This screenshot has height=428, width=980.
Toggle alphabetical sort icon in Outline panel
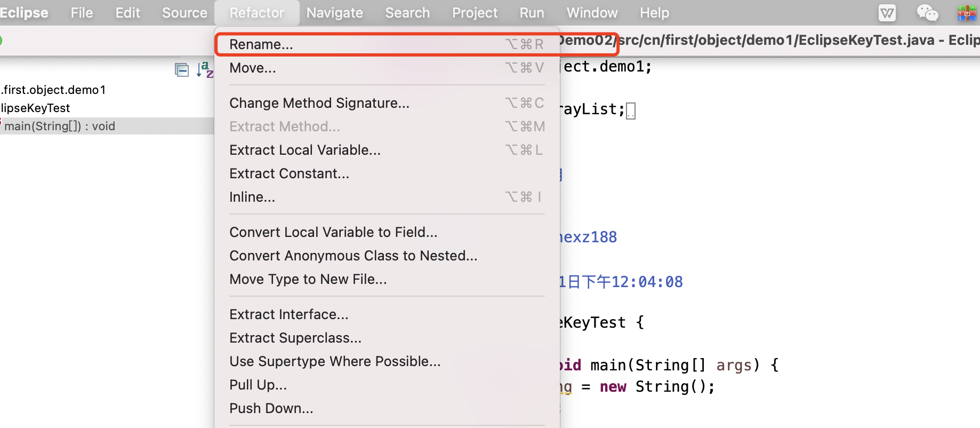(205, 70)
